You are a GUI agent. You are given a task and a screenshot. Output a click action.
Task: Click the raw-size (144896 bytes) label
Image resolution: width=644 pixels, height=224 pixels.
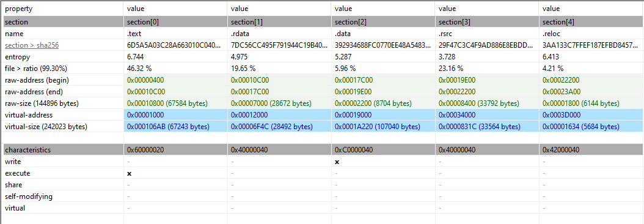[42, 103]
